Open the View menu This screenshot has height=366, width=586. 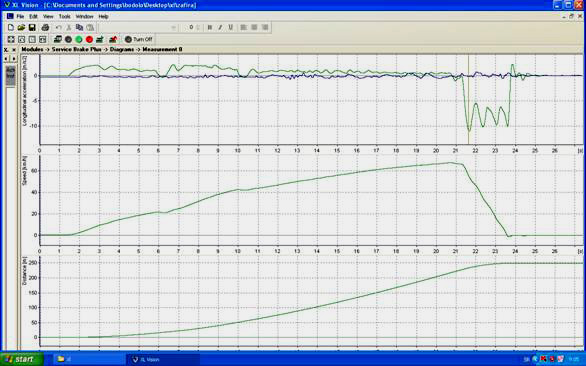point(48,16)
